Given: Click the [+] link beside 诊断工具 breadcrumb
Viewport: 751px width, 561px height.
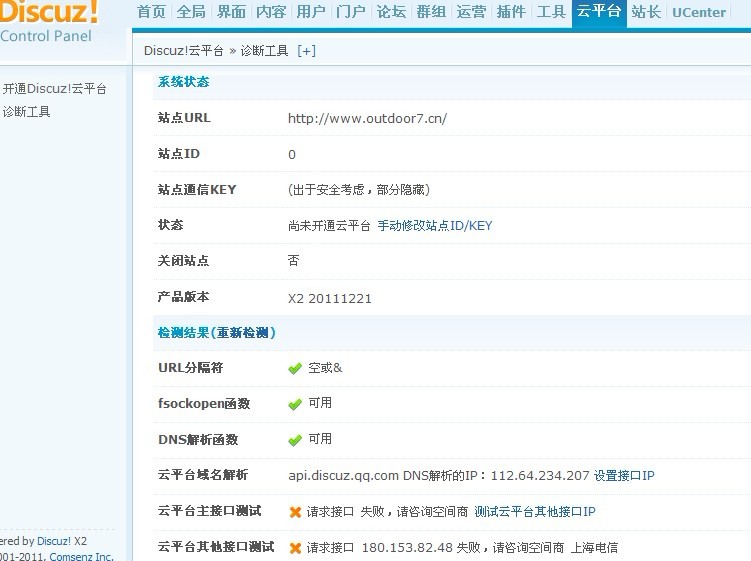Looking at the screenshot, I should 307,51.
